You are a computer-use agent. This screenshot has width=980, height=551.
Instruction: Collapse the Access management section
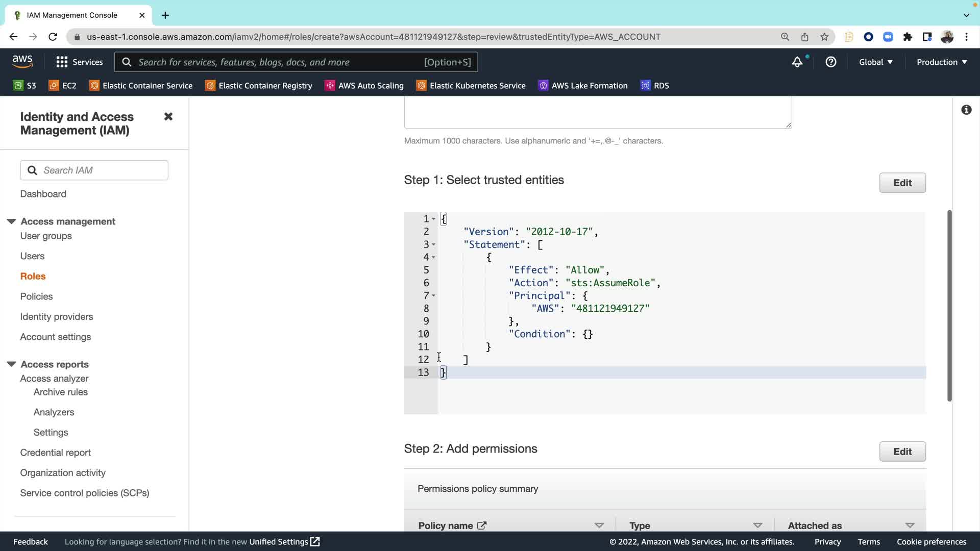click(x=11, y=221)
